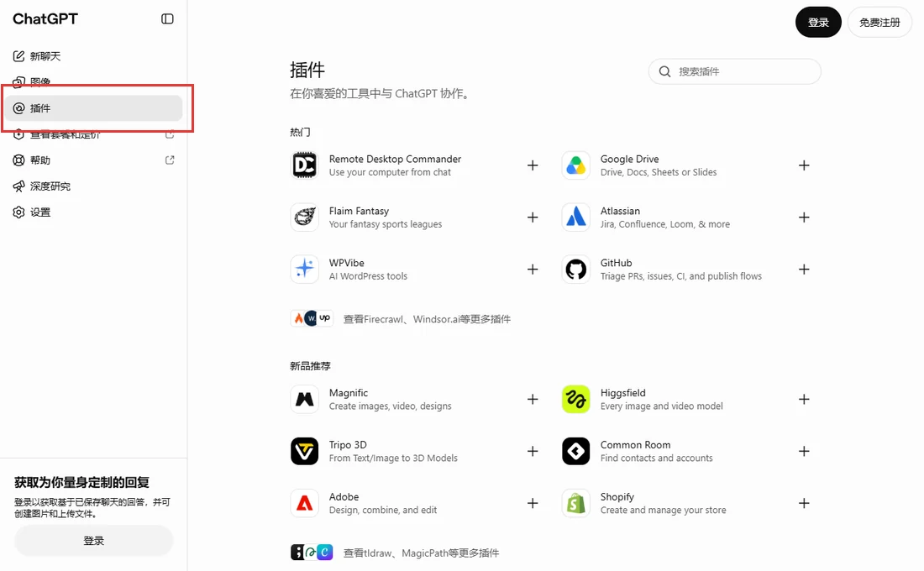Click the GitHub plugin title

tap(616, 263)
